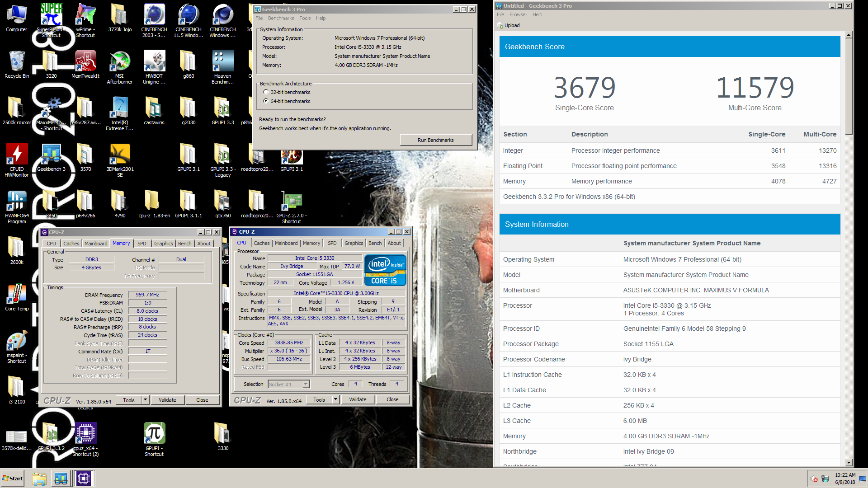The width and height of the screenshot is (868, 488).
Task: Click the DRAM Frequency 959.7 MHz value
Action: (147, 295)
